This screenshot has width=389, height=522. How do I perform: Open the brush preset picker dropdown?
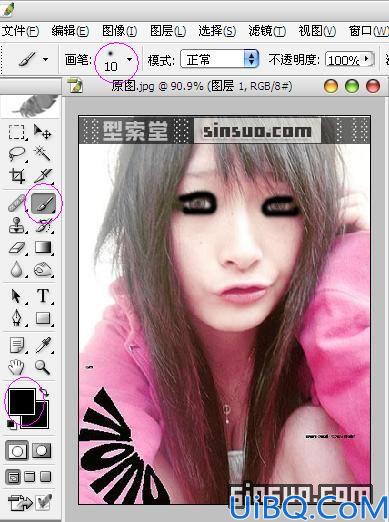pos(129,60)
